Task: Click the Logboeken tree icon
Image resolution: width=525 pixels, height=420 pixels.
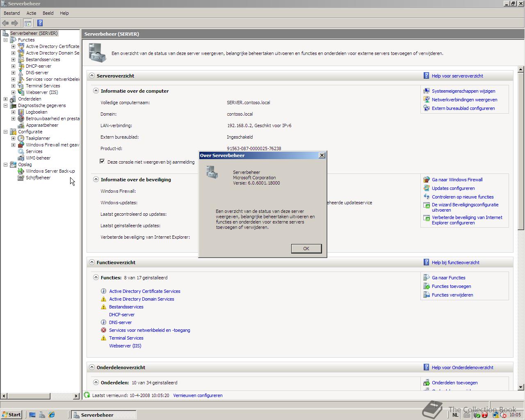Action: tap(21, 112)
